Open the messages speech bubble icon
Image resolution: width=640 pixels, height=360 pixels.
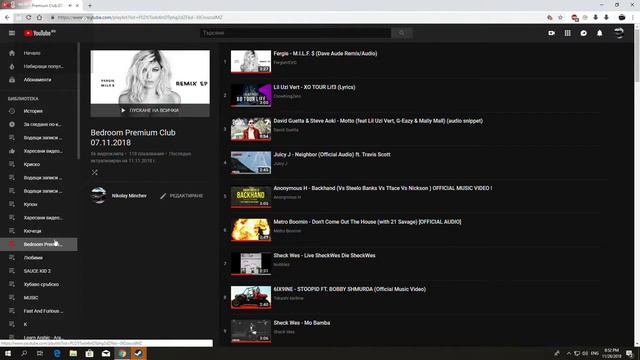tap(584, 33)
